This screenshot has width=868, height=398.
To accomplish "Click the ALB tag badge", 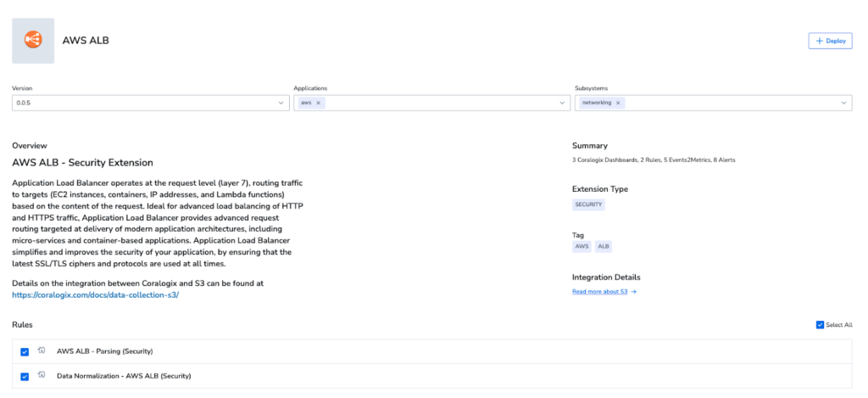I will tap(604, 247).
